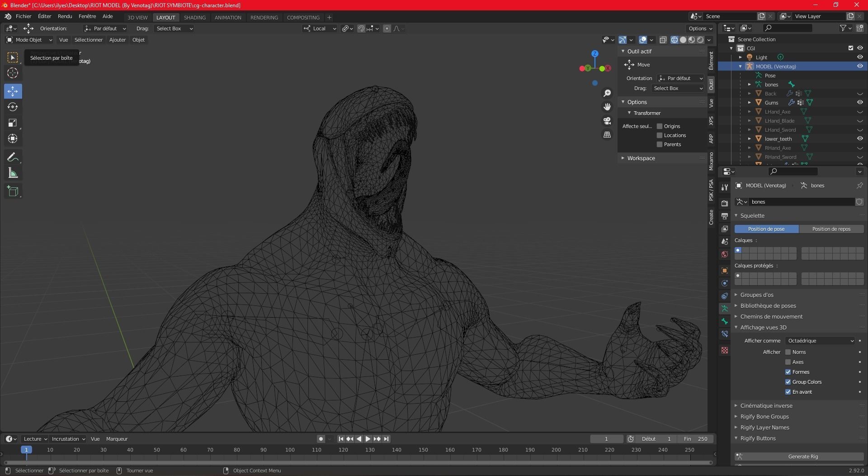The height and width of the screenshot is (476, 868).
Task: Enable the Origins checkbox
Action: (x=660, y=126)
